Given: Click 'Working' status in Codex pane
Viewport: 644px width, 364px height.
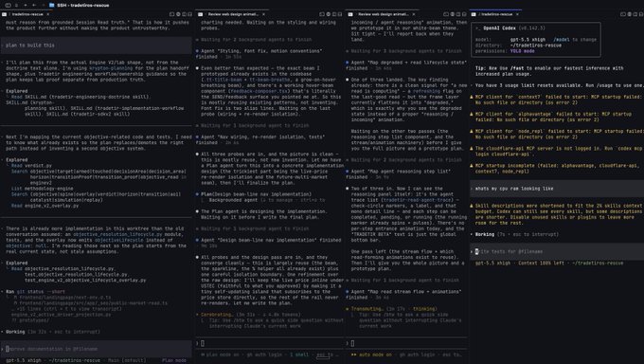Looking at the screenshot, I should (485, 234).
